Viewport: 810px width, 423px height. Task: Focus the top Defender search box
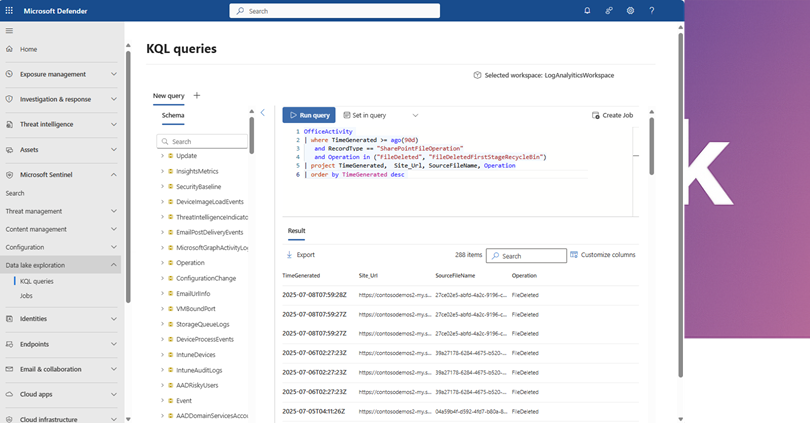tap(335, 11)
